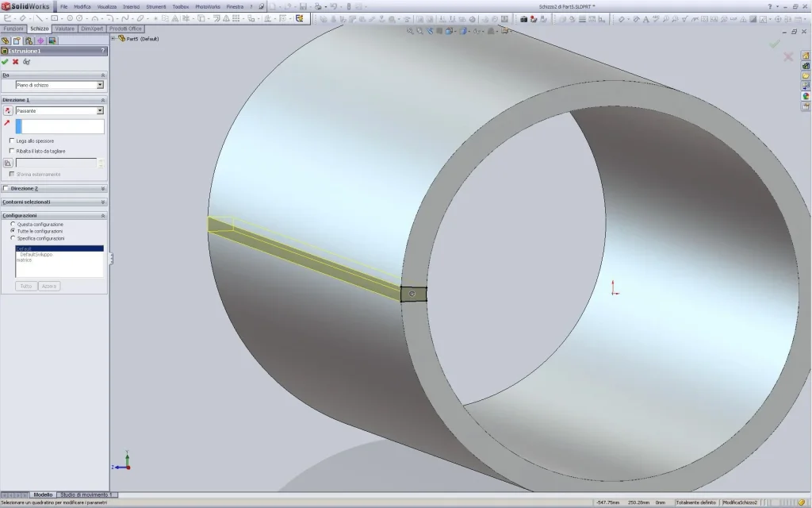Click the Azzera button
Image resolution: width=812 pixels, height=508 pixels.
pyautogui.click(x=49, y=286)
